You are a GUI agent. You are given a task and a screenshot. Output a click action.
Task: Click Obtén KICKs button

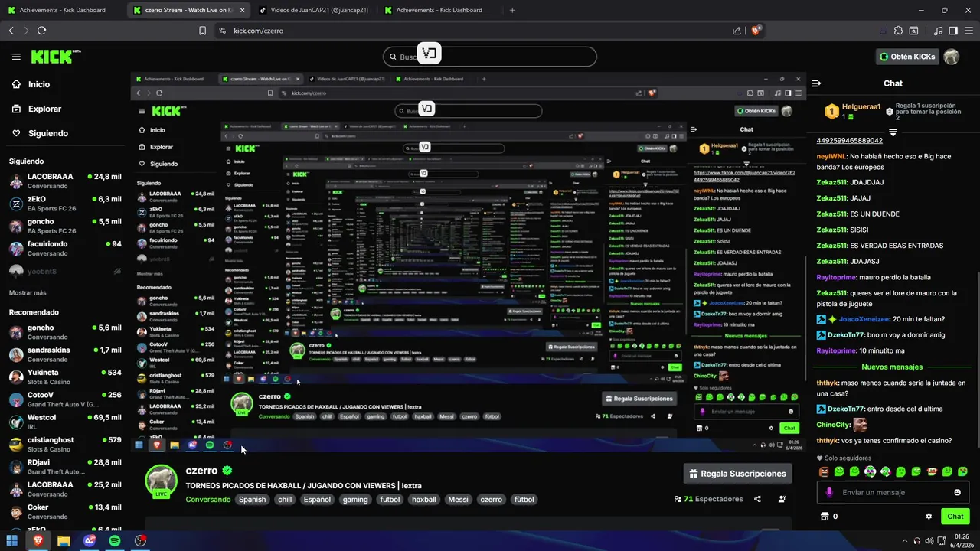[907, 57]
